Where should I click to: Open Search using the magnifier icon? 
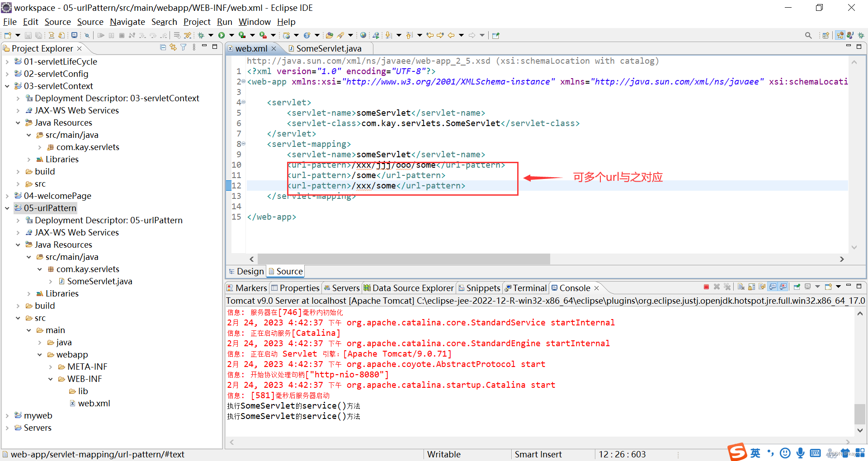point(808,35)
